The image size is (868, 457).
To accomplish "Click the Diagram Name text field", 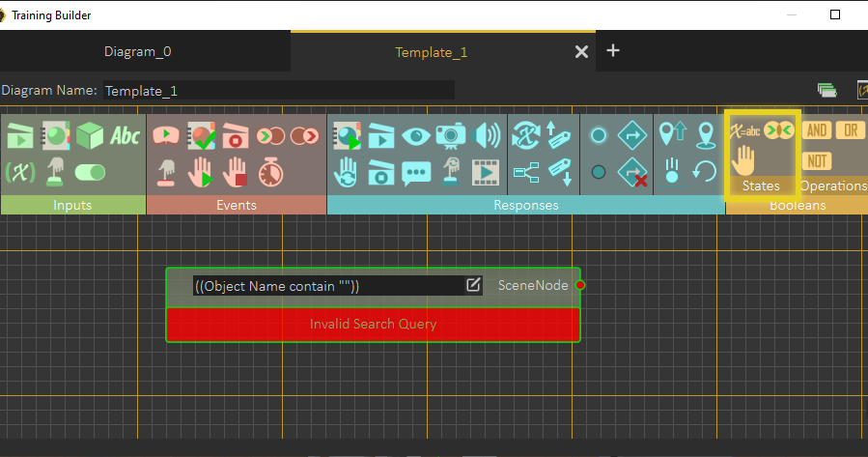I will coord(278,91).
